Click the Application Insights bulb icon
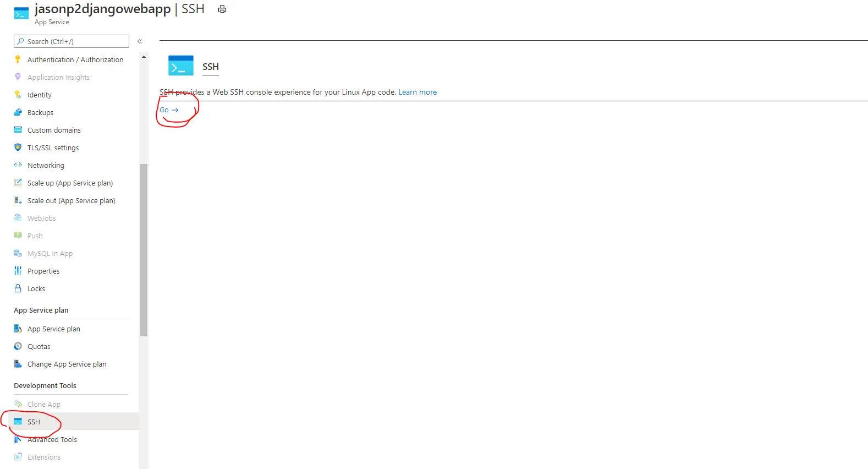Screen dimensions: 868x469 click(18, 77)
